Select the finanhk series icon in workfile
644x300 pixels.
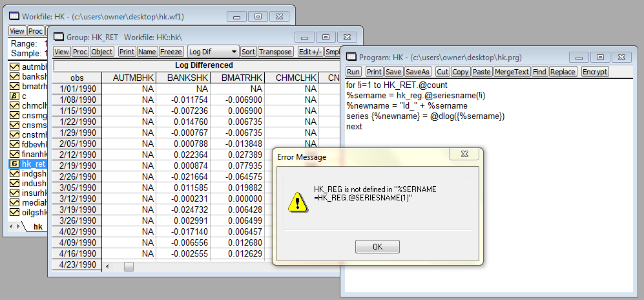tap(15, 154)
